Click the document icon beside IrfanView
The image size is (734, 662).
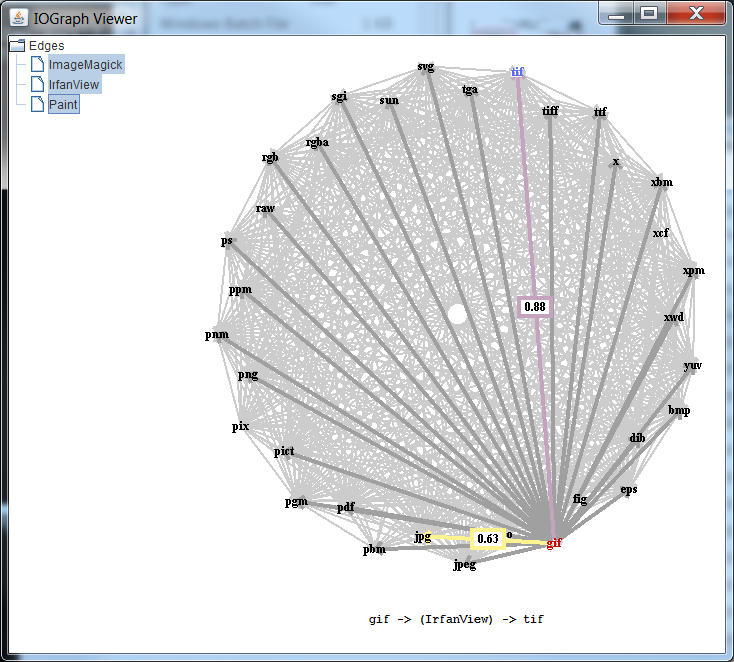(37, 84)
